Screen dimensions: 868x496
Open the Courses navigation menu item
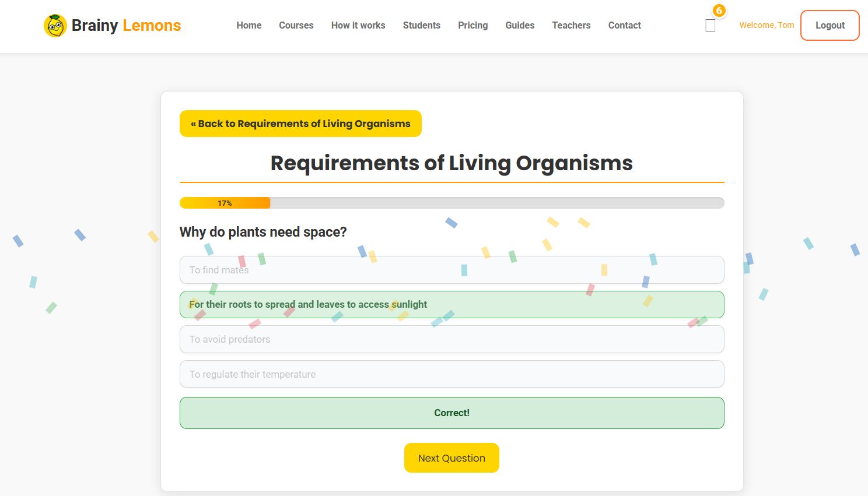(x=296, y=25)
